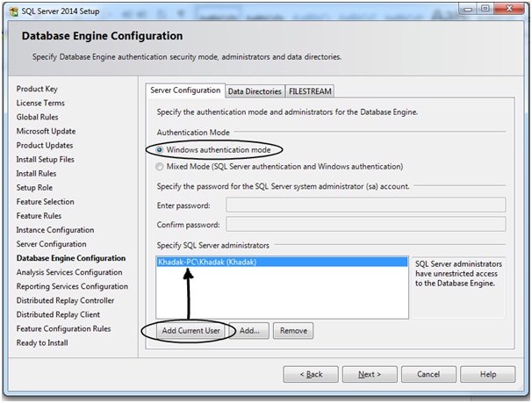This screenshot has height=403, width=532.
Task: Click Global Rules step in sidebar
Action: (x=38, y=117)
